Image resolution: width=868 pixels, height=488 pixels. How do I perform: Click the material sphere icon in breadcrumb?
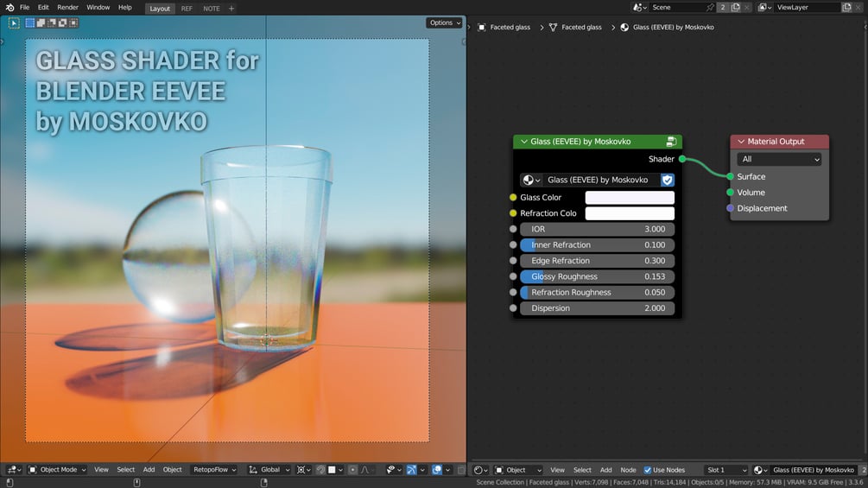pos(624,27)
